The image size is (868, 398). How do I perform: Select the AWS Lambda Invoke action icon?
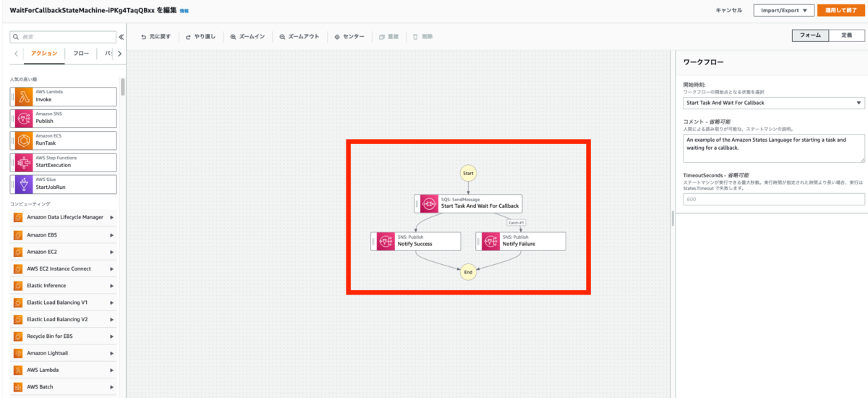click(23, 96)
